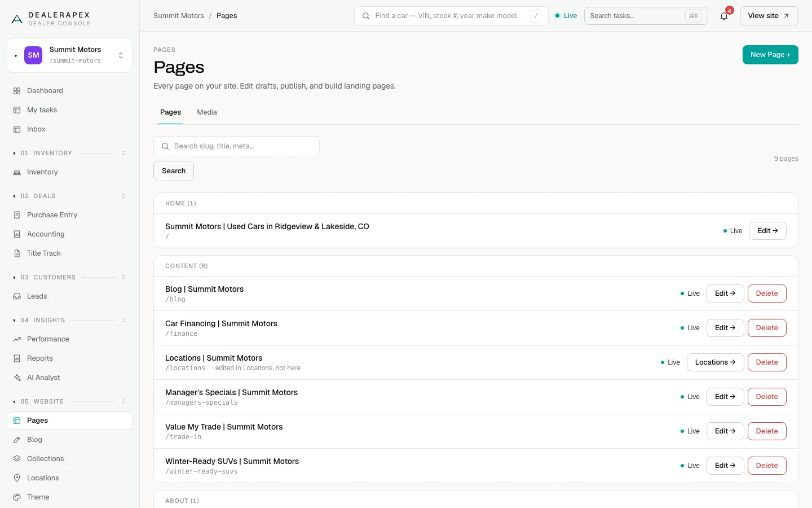The width and height of the screenshot is (812, 508).
Task: Click the Purchase Entry icon
Action: pyautogui.click(x=17, y=215)
